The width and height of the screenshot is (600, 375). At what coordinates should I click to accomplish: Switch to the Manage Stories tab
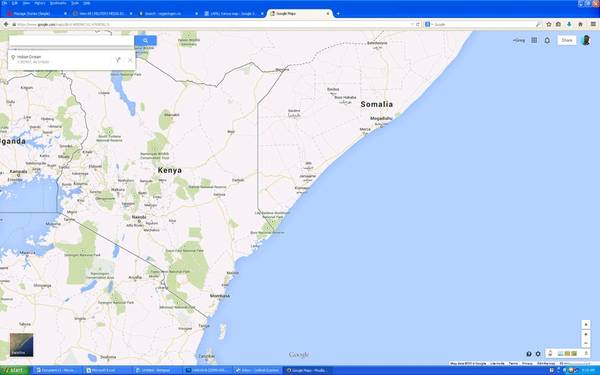pyautogui.click(x=37, y=13)
